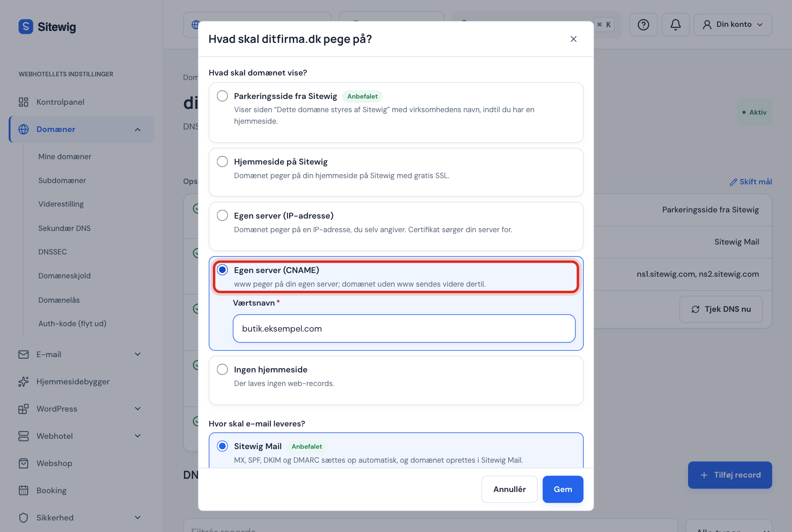Click the plus icon in Tilføj record
This screenshot has height=532, width=792.
[x=704, y=475]
